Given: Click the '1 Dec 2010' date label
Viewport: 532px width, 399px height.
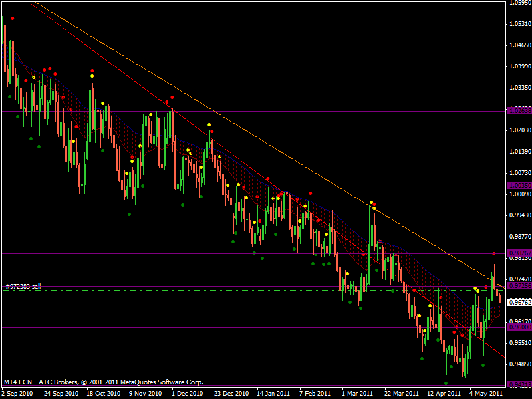Looking at the screenshot, I should [x=188, y=394].
